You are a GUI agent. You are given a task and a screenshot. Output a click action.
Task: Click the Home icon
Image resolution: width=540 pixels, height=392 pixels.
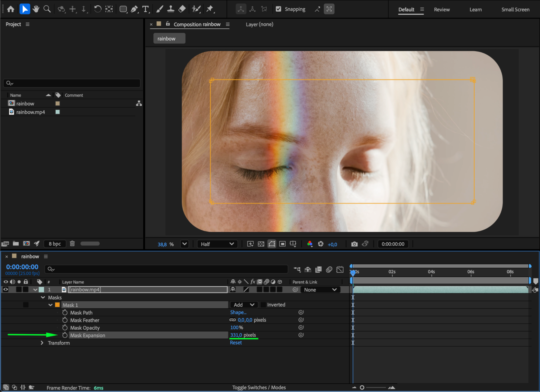(x=11, y=9)
